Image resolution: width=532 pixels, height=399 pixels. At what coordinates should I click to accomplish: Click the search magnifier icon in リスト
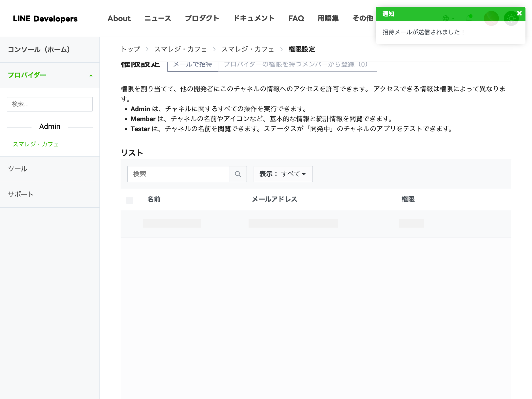[x=238, y=174]
